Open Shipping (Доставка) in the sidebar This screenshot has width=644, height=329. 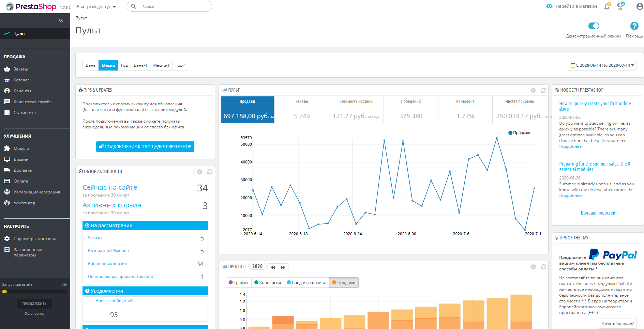point(23,170)
